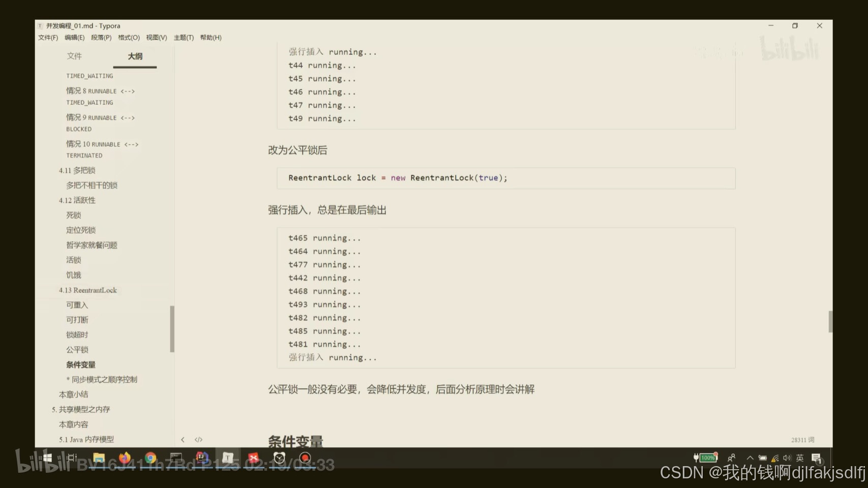Open the red record app in the taskbar

click(x=305, y=458)
